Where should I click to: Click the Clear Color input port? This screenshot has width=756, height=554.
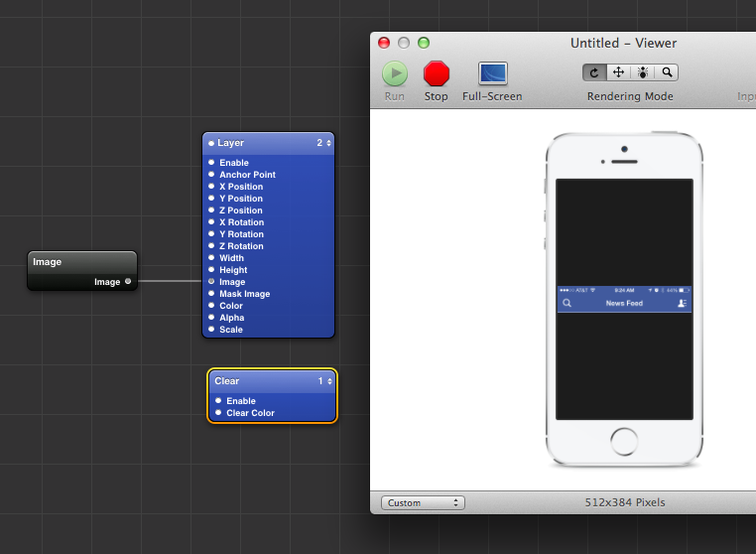point(218,413)
